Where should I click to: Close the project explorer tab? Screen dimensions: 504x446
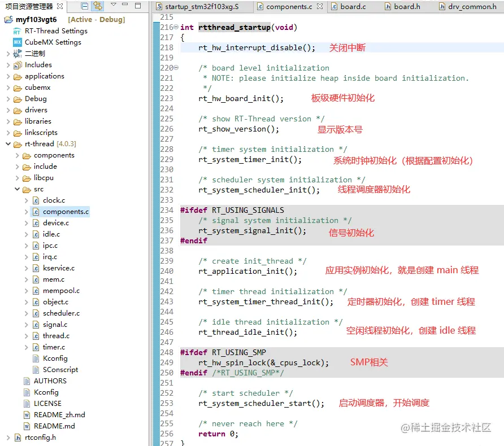(60, 6)
